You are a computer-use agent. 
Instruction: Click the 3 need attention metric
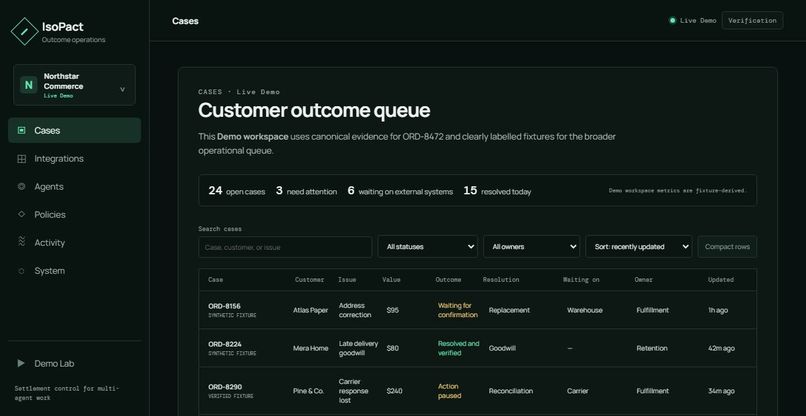pyautogui.click(x=306, y=191)
